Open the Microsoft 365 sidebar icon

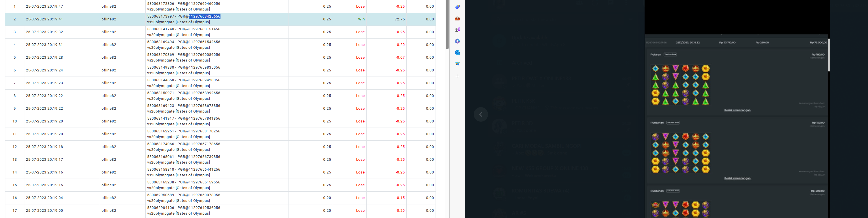pos(457,41)
